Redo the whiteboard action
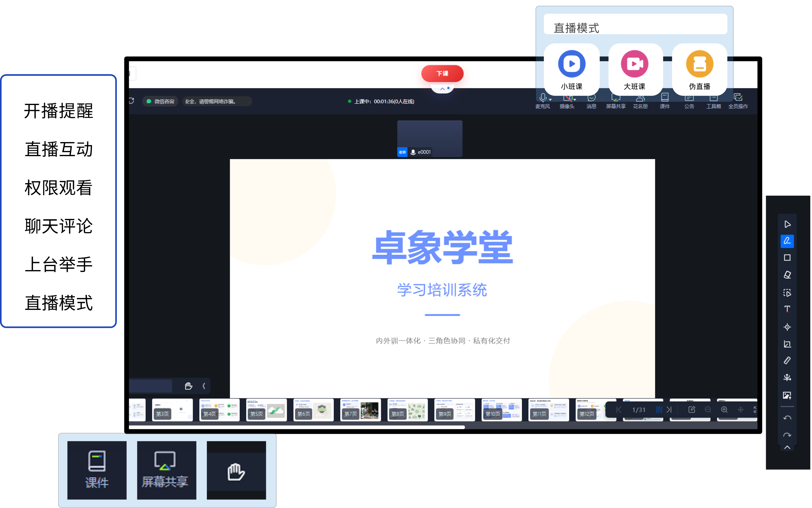Screen dimensions: 812x508 pyautogui.click(x=787, y=435)
